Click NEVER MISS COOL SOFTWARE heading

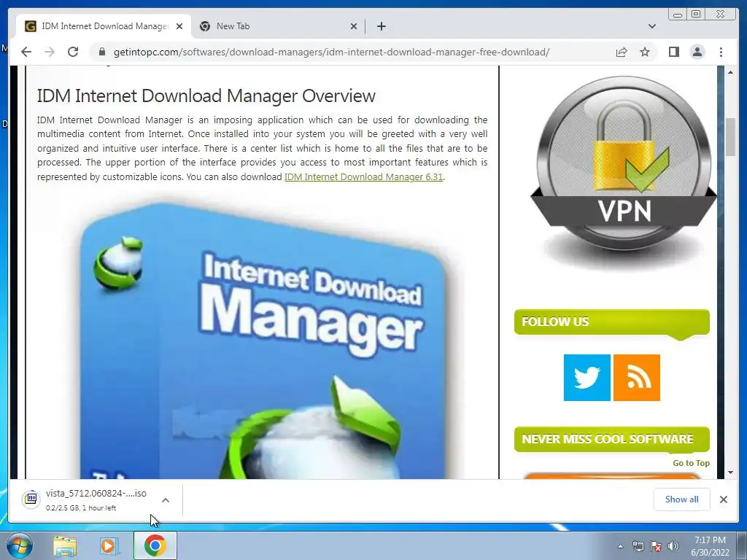point(608,438)
